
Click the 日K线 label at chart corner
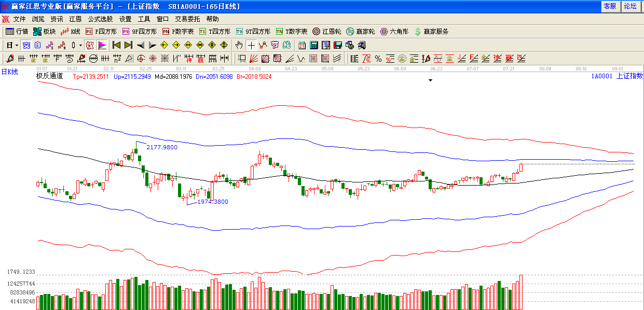[9, 72]
